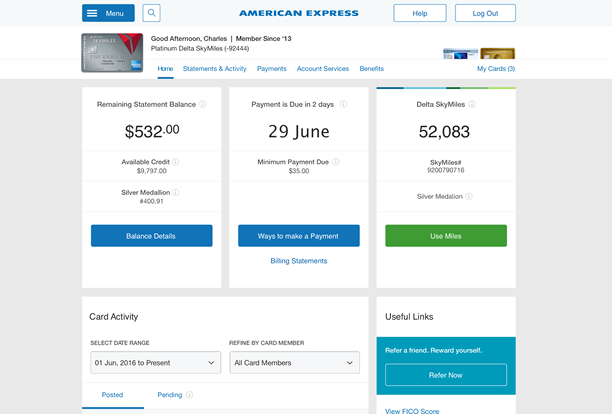
Task: Switch to Statements & Activity tab
Action: pos(215,69)
